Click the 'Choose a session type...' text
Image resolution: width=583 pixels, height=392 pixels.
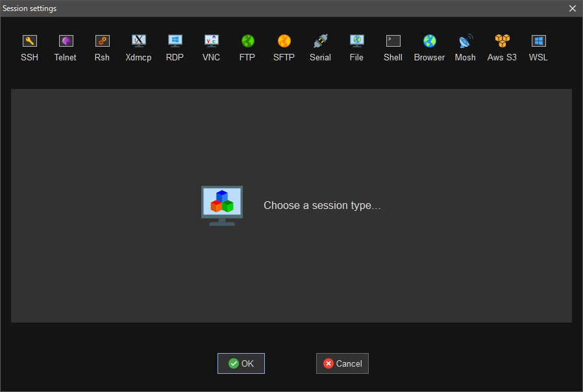click(322, 206)
